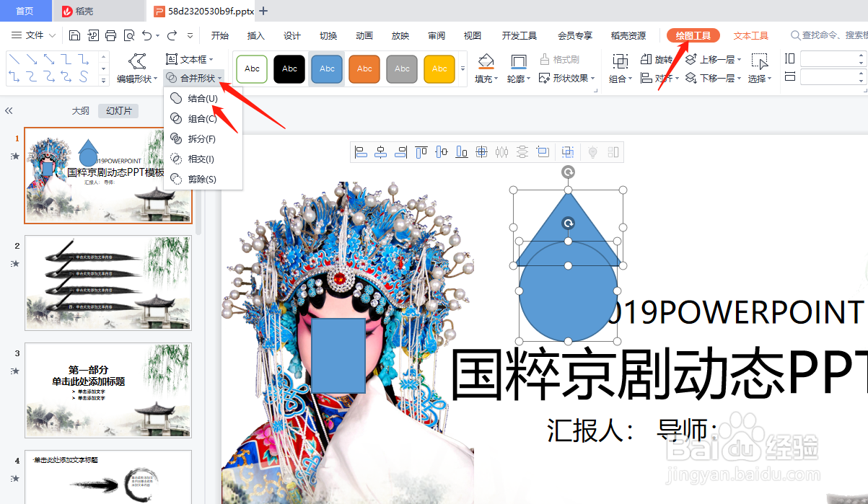Click the Format Painter (格式刷) button
Viewport: 868px width, 504px height.
560,59
